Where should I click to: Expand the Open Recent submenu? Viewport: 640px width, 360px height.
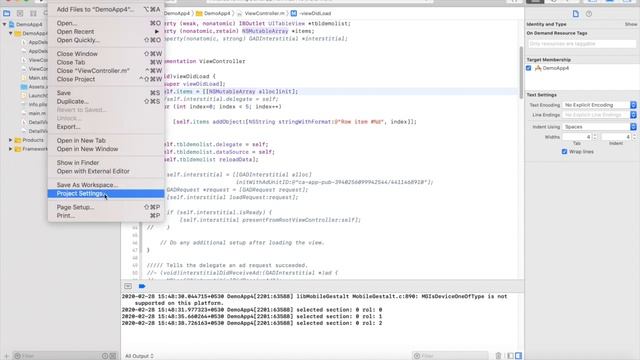(x=106, y=31)
